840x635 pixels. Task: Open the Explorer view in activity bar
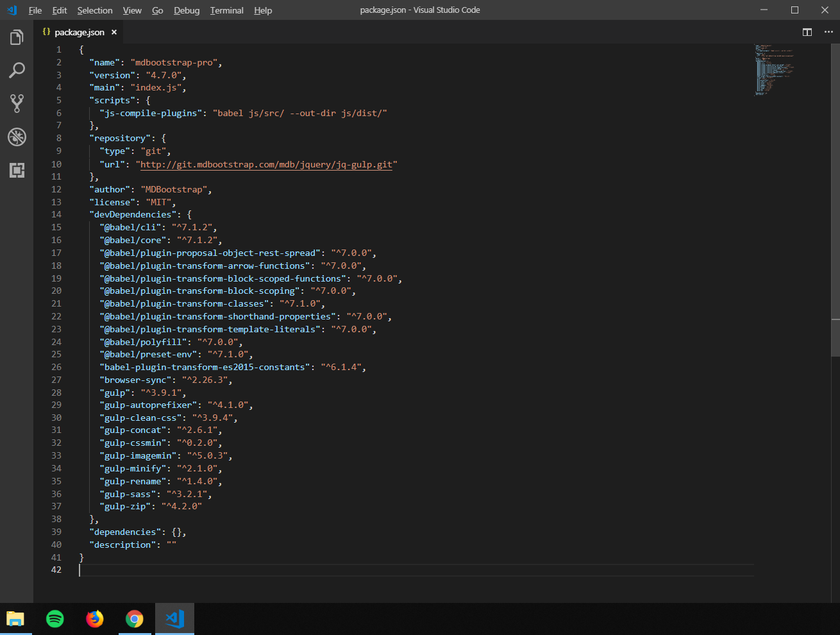tap(17, 37)
